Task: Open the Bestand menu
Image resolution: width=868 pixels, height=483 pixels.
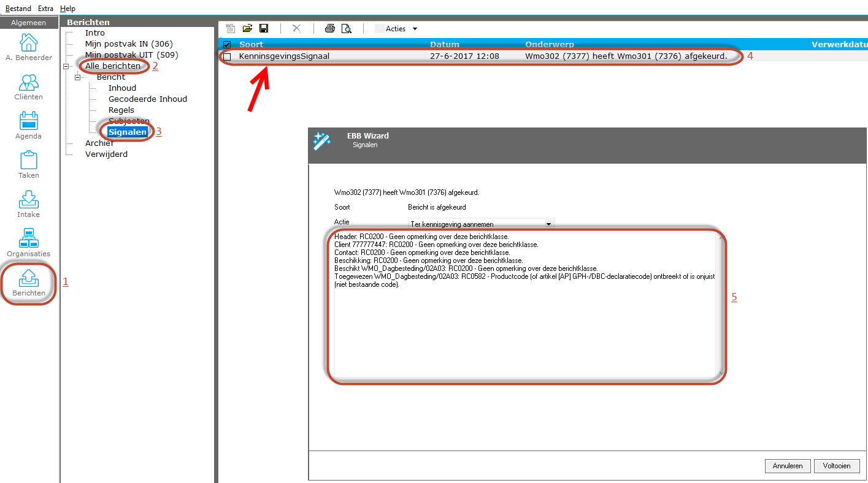Action: tap(18, 9)
